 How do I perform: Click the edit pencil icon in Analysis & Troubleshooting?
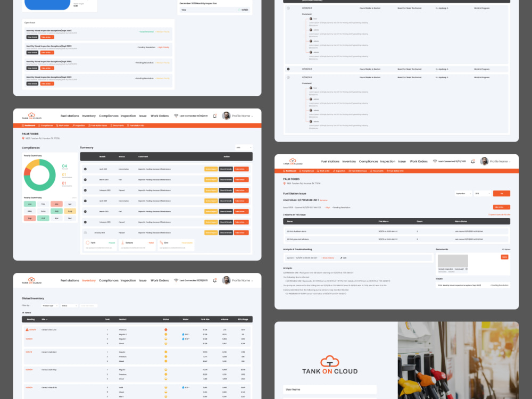pyautogui.click(x=340, y=257)
